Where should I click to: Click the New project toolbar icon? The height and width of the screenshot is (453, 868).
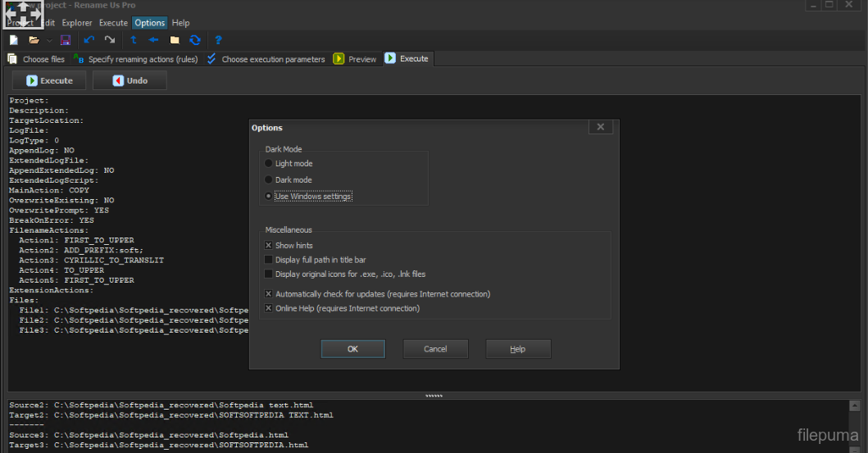pyautogui.click(x=14, y=39)
